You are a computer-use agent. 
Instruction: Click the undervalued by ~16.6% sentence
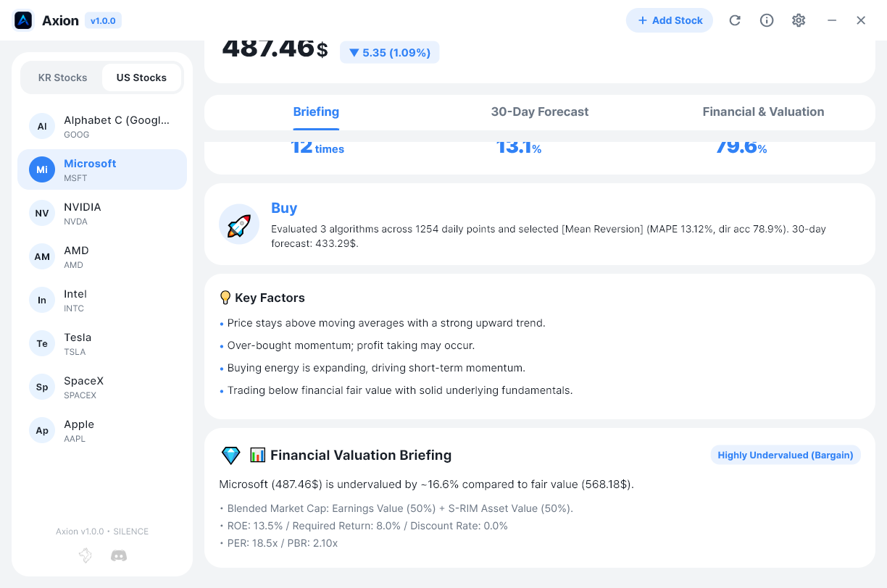pyautogui.click(x=426, y=484)
